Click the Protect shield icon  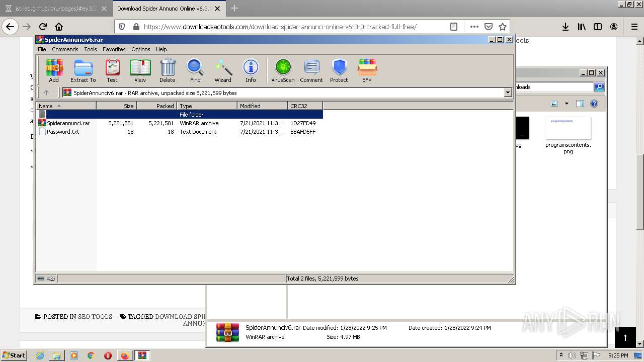tap(339, 70)
